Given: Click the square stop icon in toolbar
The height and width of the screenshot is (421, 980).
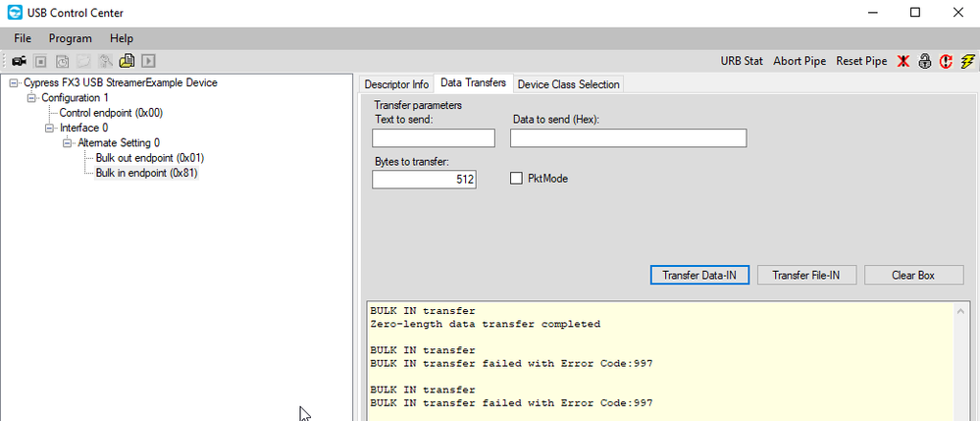Looking at the screenshot, I should tap(40, 61).
